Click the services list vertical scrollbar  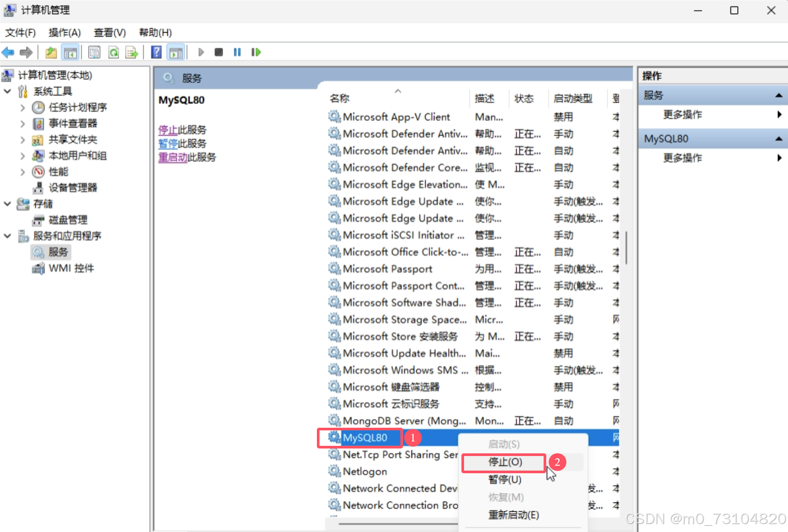coord(626,247)
